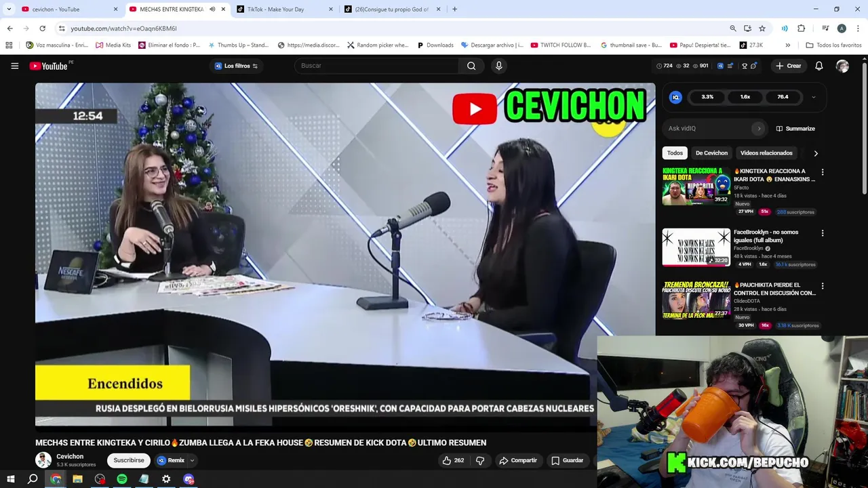Open Windows taskbar search
Image resolution: width=868 pixels, height=488 pixels.
[x=33, y=479]
